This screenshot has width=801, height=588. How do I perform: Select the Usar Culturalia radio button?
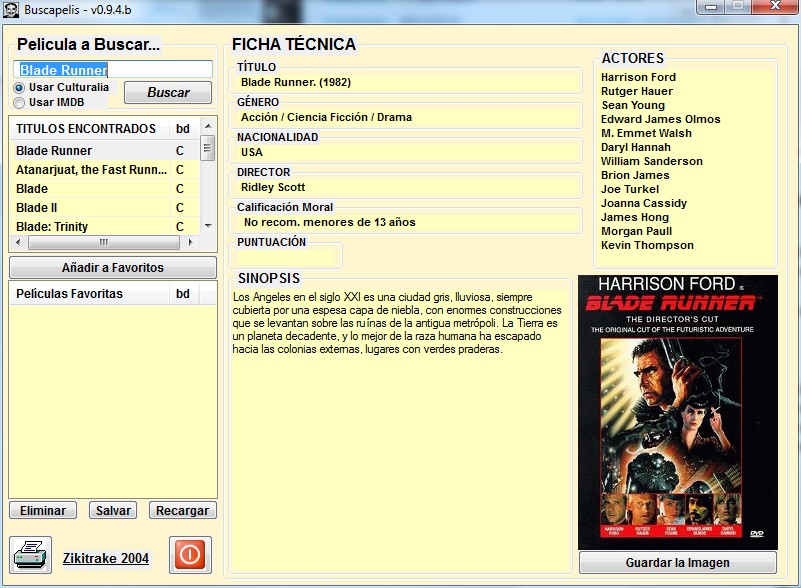pos(19,88)
